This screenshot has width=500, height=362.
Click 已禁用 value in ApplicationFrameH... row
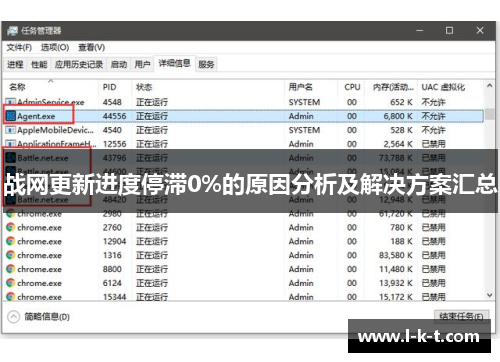point(433,144)
